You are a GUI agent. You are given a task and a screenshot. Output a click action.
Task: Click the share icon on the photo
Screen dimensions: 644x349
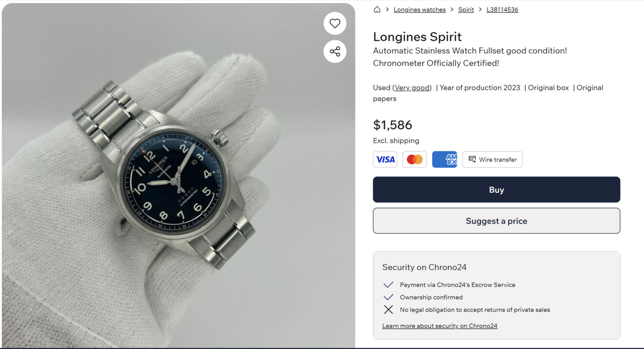coord(335,51)
